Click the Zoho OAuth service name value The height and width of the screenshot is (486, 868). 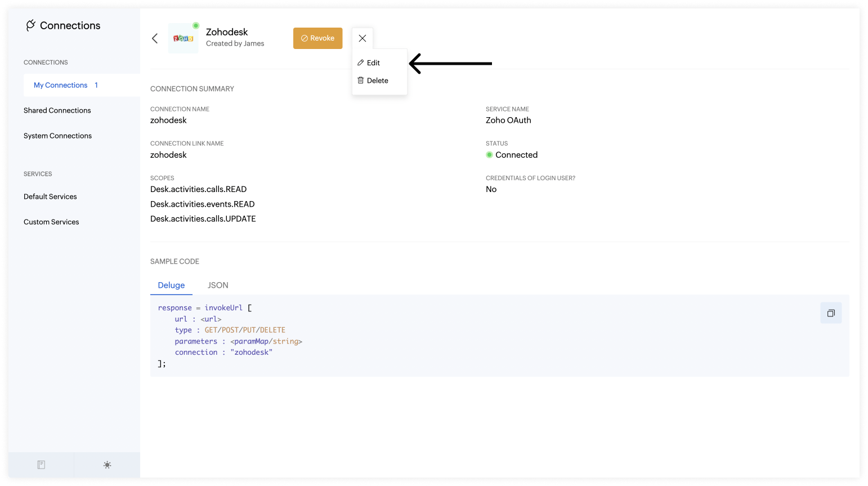pyautogui.click(x=508, y=120)
